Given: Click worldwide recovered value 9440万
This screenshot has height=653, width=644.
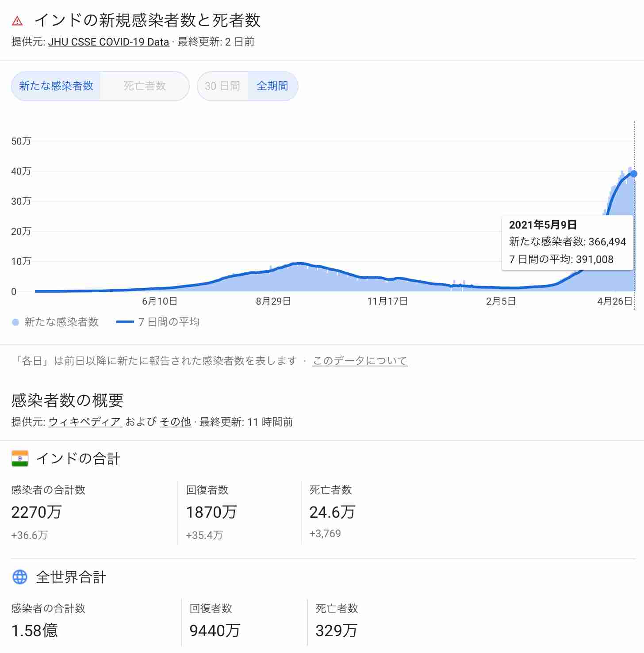Looking at the screenshot, I should pyautogui.click(x=215, y=631).
